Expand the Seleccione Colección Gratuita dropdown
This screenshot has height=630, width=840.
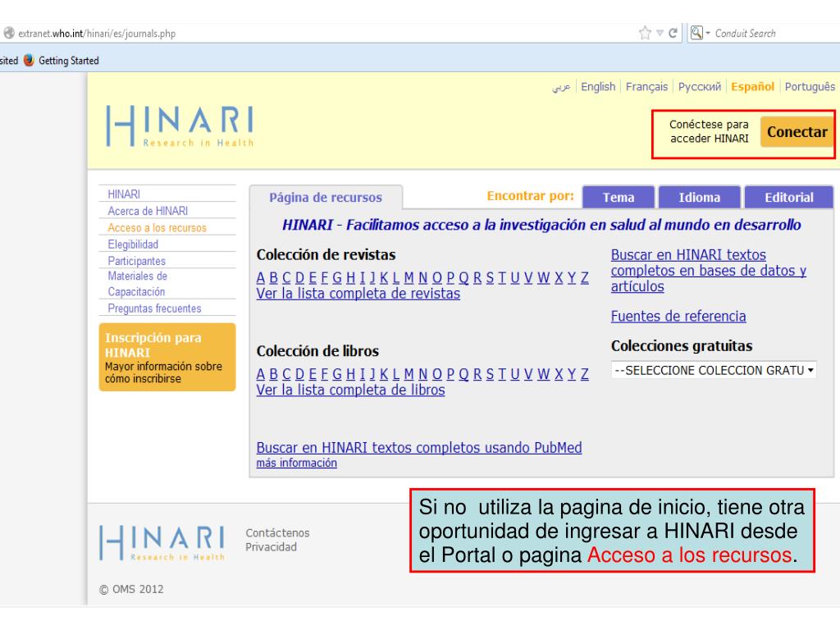(x=714, y=370)
